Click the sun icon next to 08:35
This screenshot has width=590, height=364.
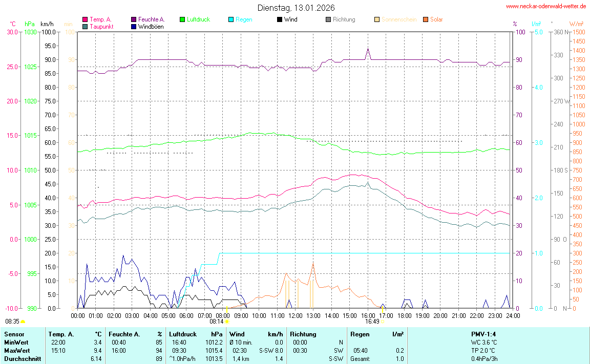(x=23, y=322)
